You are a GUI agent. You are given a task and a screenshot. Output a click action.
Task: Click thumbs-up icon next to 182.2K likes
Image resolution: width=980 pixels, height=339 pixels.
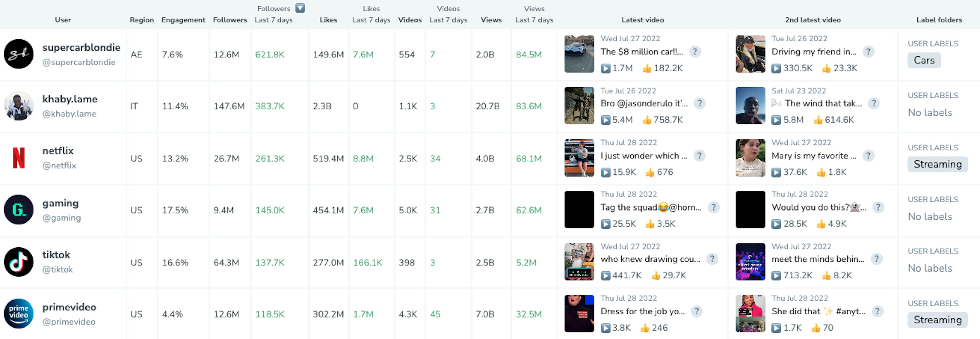tap(647, 68)
